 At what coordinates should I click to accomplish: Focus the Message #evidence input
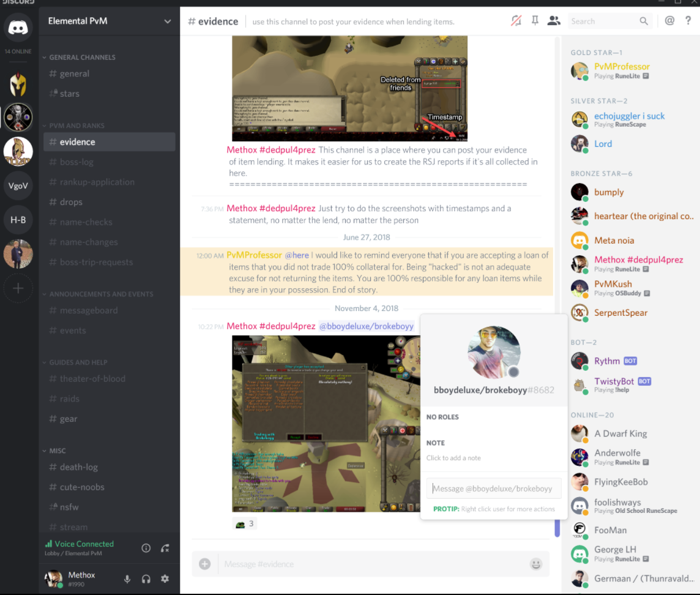(x=371, y=564)
